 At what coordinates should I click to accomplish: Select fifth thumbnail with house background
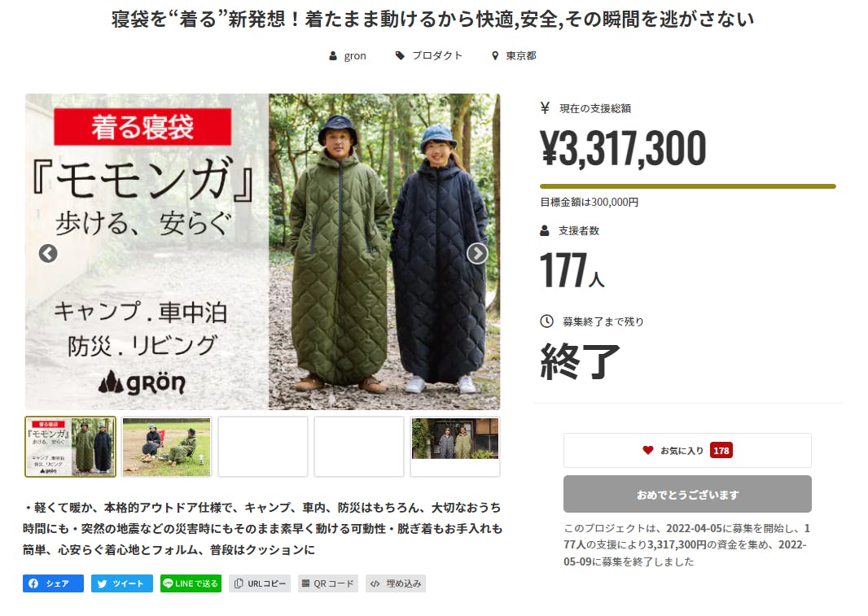455,447
